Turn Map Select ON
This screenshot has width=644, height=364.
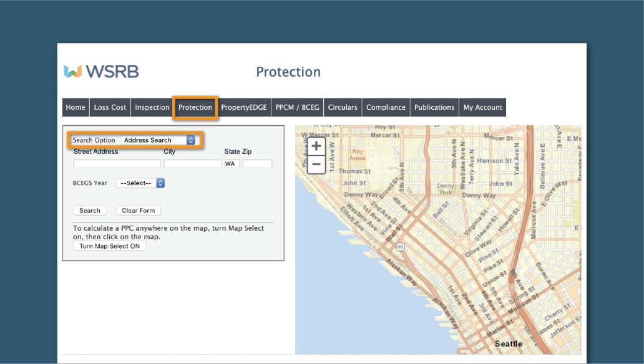coord(109,246)
